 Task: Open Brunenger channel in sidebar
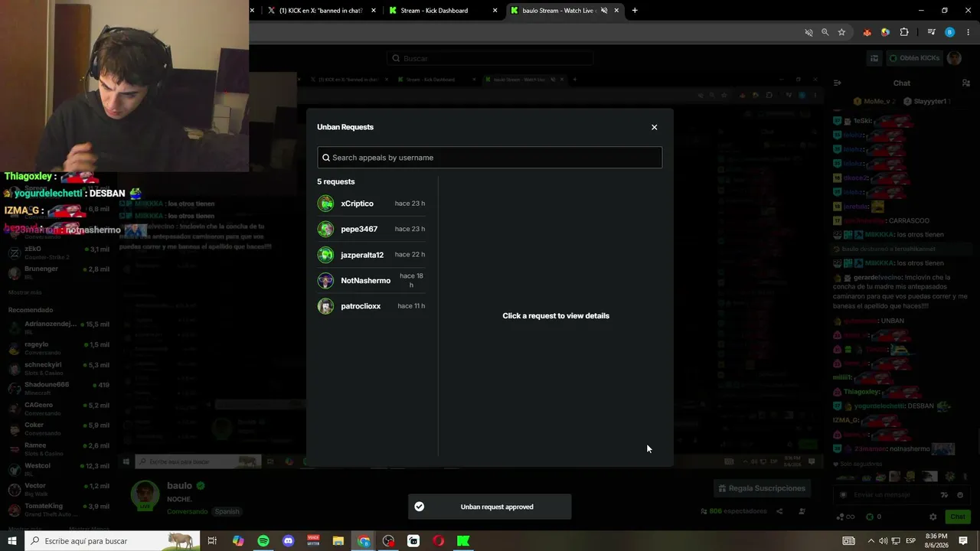click(x=58, y=272)
